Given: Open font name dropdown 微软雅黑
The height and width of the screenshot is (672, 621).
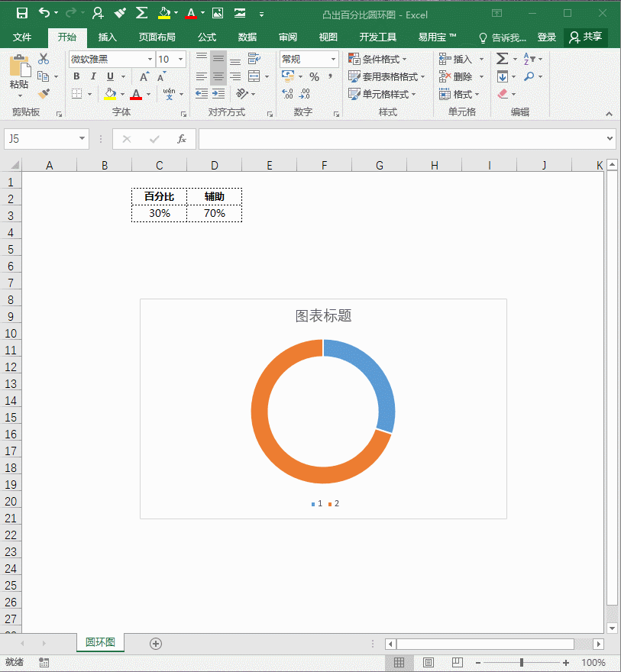Looking at the screenshot, I should click(x=150, y=59).
